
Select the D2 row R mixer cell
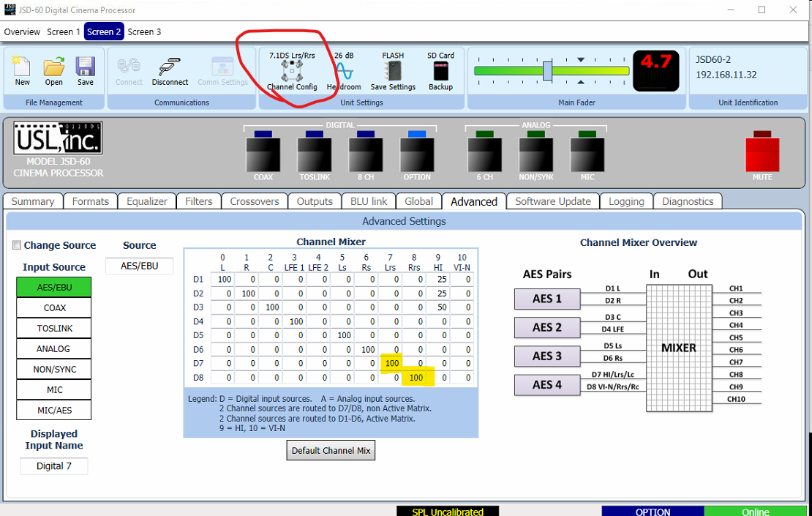[245, 293]
